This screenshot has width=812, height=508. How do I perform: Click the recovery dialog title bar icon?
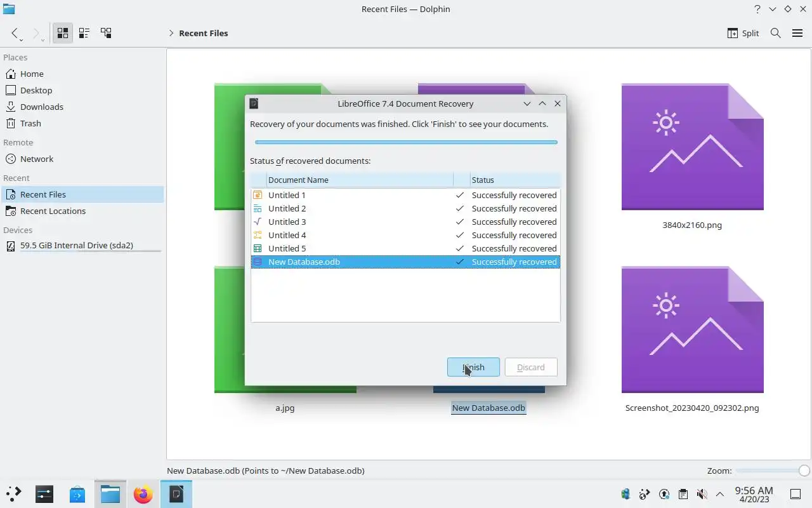coord(254,104)
